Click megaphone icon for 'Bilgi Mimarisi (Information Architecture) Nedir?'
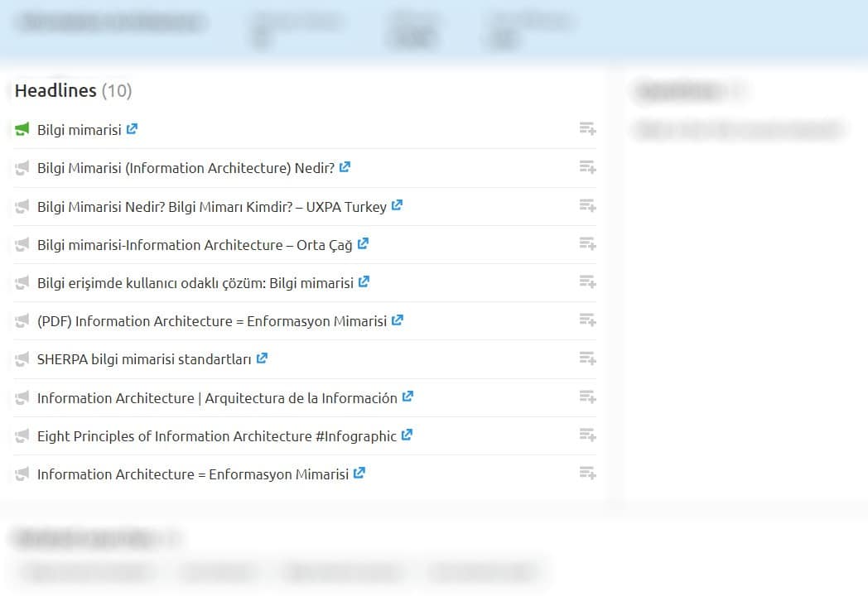The image size is (868, 601). click(22, 168)
